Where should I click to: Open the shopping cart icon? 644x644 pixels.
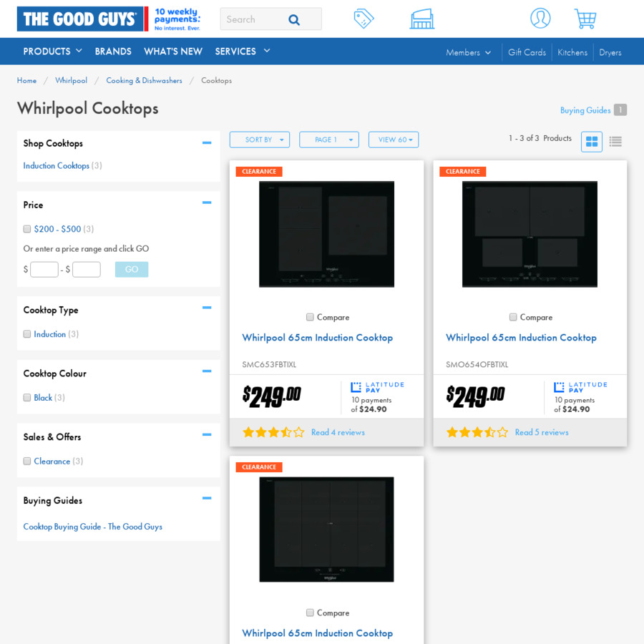click(x=585, y=19)
